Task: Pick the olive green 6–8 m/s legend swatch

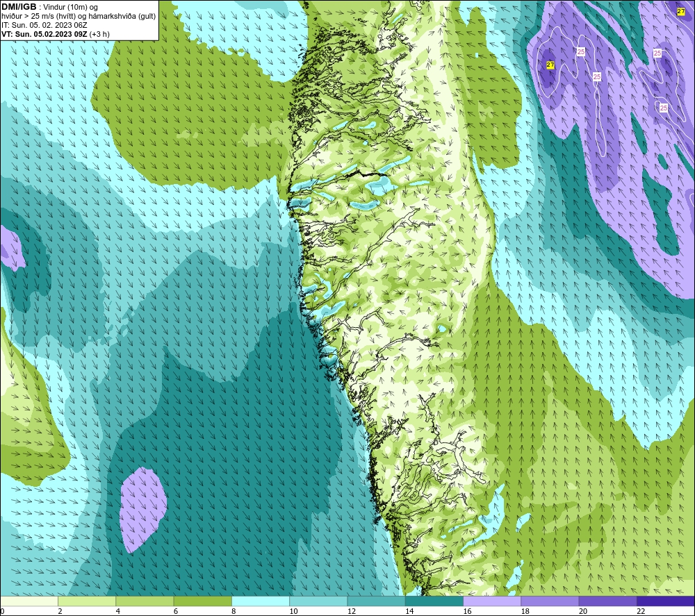Action: point(202,601)
